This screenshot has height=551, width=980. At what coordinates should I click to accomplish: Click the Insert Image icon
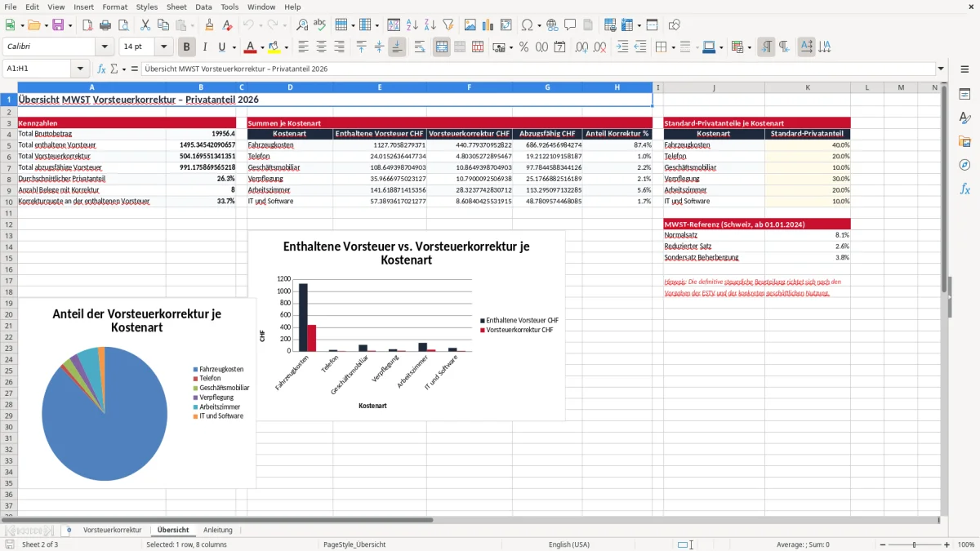(x=470, y=25)
